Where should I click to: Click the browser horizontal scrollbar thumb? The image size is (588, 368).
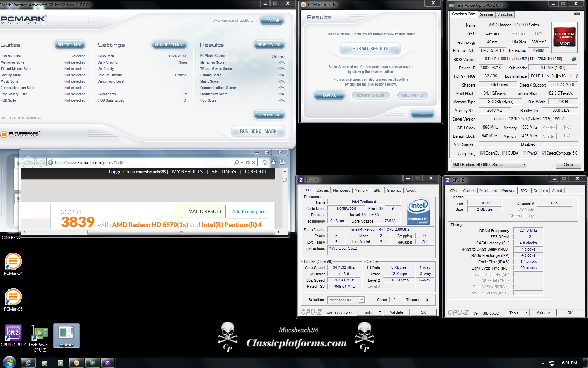pos(181,232)
